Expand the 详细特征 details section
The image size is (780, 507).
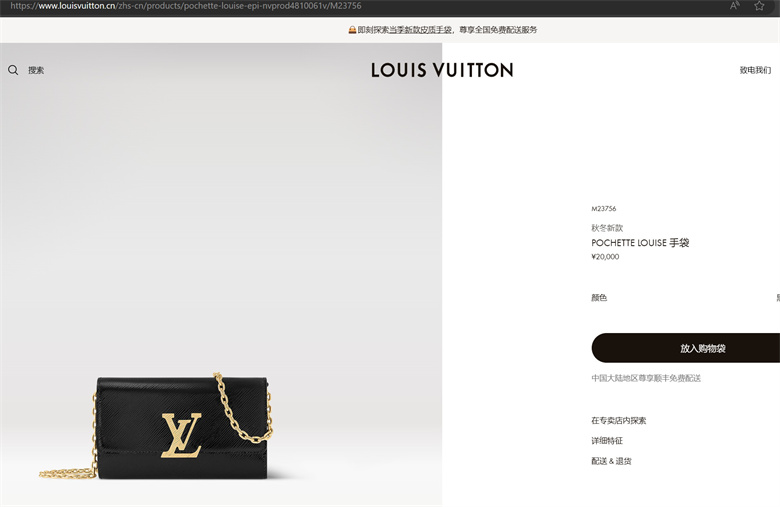(607, 440)
